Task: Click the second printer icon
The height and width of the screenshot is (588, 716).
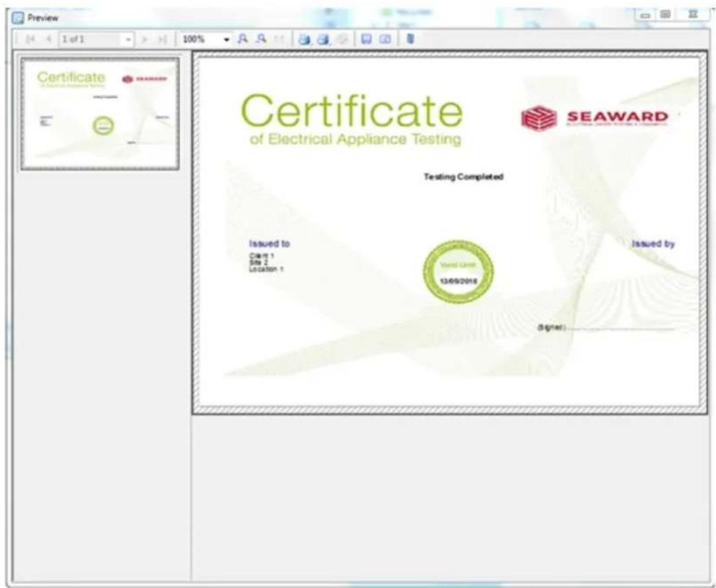Action: click(323, 39)
